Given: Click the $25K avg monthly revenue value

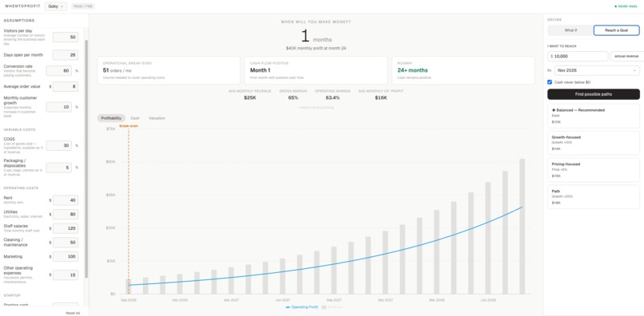Looking at the screenshot, I should click(x=250, y=98).
